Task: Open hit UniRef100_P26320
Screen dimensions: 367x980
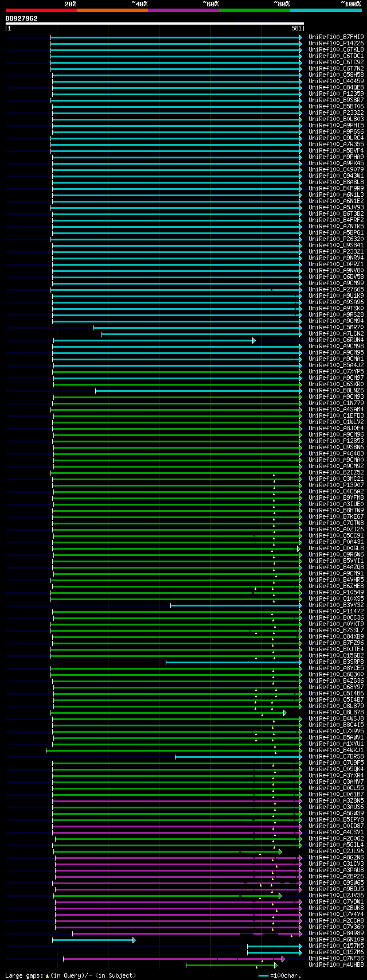Action: coord(336,239)
